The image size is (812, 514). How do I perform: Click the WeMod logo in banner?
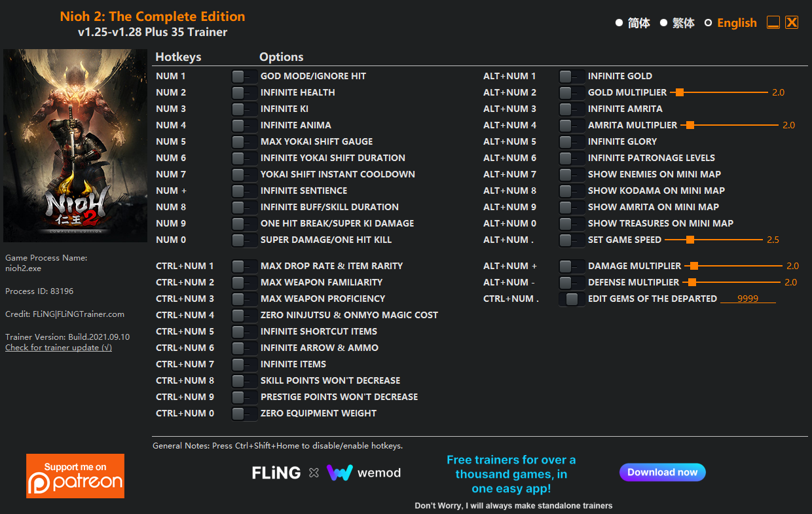point(363,473)
